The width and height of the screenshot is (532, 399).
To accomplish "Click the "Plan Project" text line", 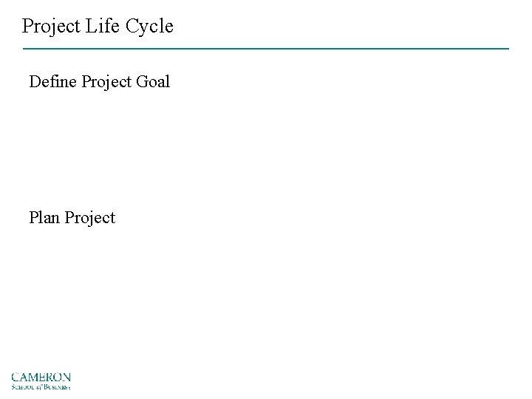I will 72,218.
